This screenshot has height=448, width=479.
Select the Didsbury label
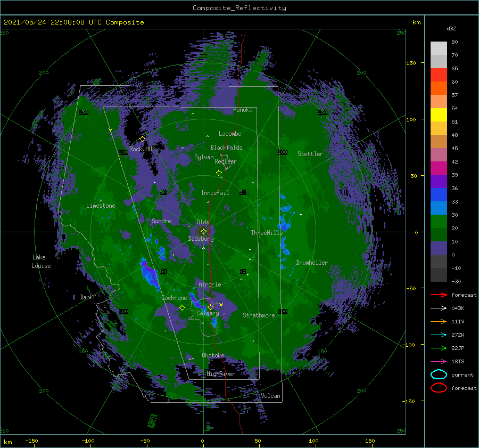[201, 239]
